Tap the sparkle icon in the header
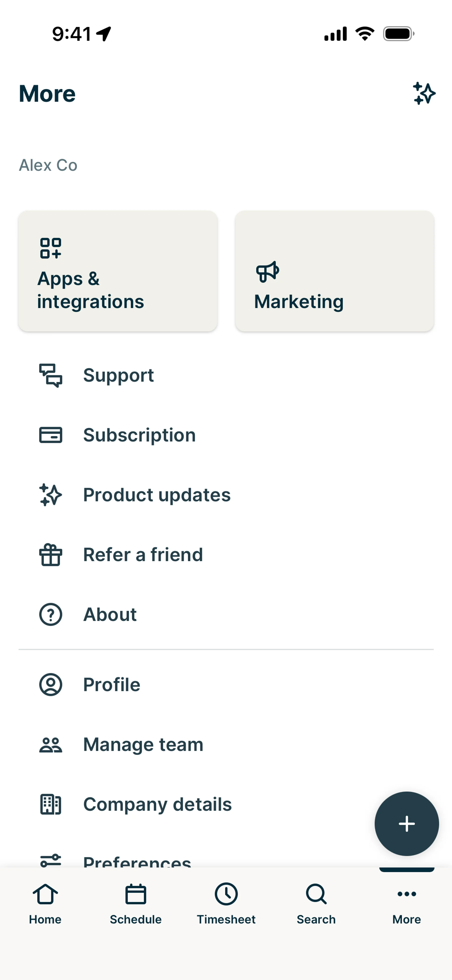452x980 pixels. click(x=424, y=93)
